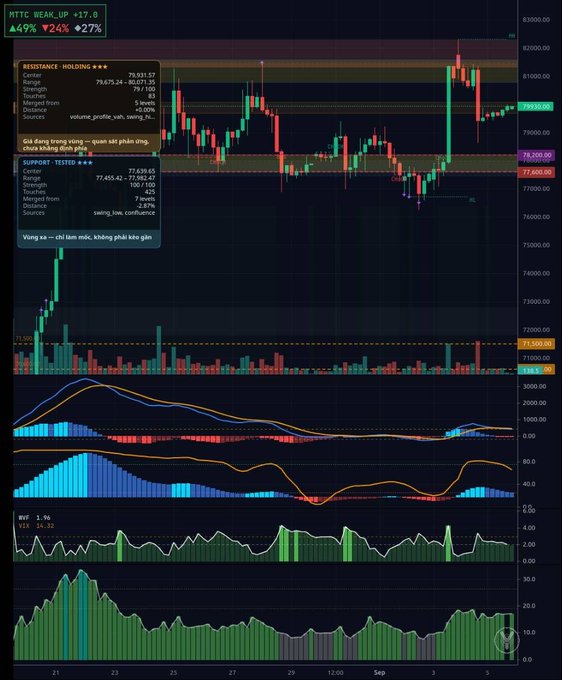
Task: Click the date label 21 on time axis
Action: [56, 673]
